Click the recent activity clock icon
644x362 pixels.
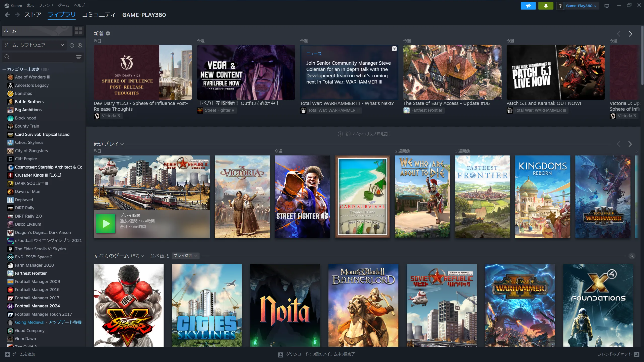(x=72, y=45)
